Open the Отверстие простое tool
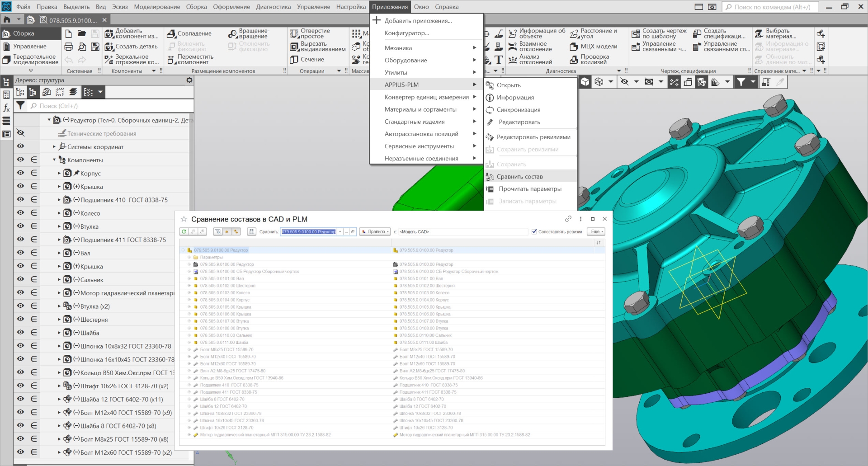The width and height of the screenshot is (868, 466). click(310, 33)
